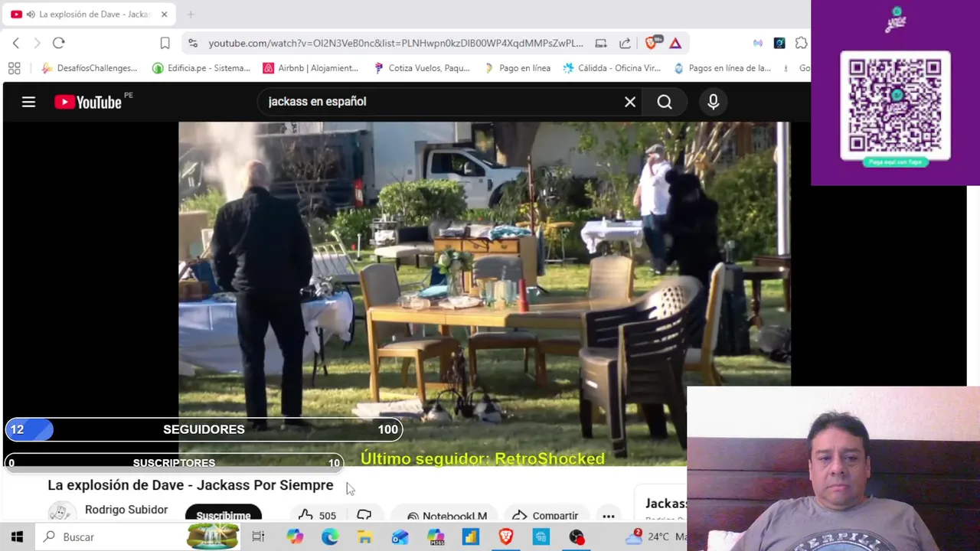
Task: Bookmark this page with bookmark icon
Action: pyautogui.click(x=165, y=43)
